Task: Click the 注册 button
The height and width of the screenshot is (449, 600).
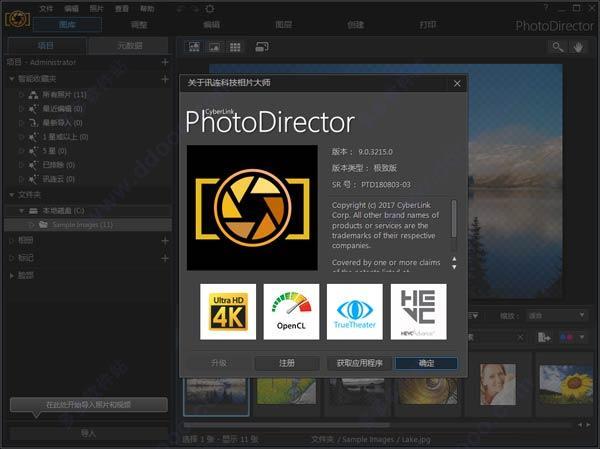Action: pyautogui.click(x=287, y=363)
